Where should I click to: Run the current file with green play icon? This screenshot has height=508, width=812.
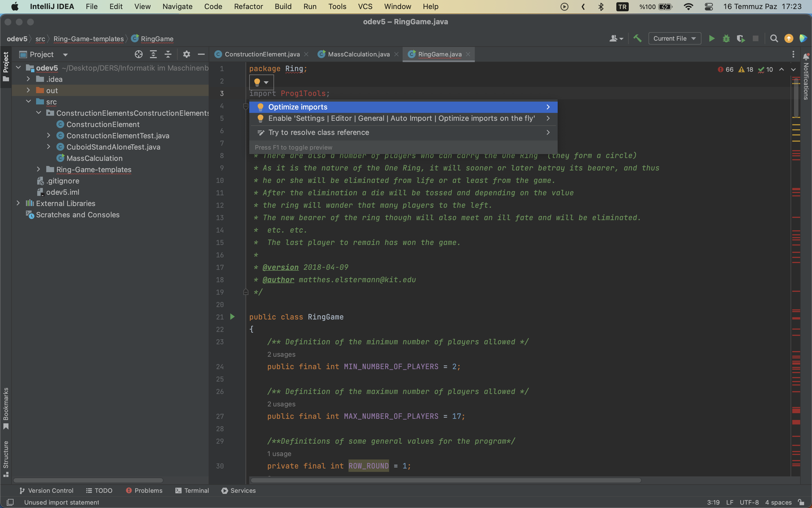click(x=711, y=39)
